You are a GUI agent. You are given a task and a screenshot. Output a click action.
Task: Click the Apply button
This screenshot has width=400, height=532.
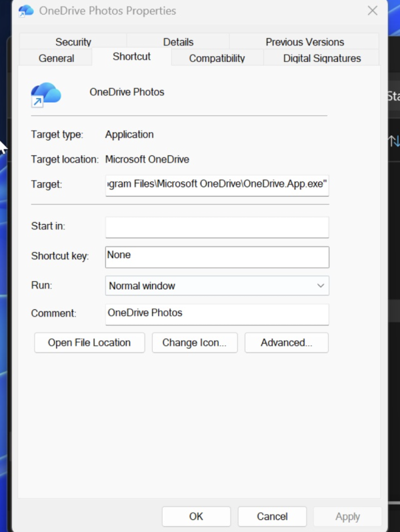pos(347,517)
